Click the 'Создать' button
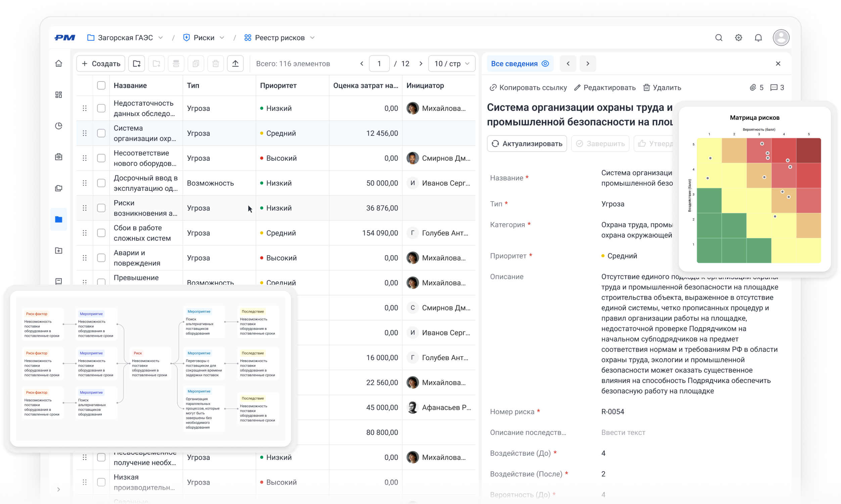This screenshot has height=504, width=841. click(x=101, y=63)
